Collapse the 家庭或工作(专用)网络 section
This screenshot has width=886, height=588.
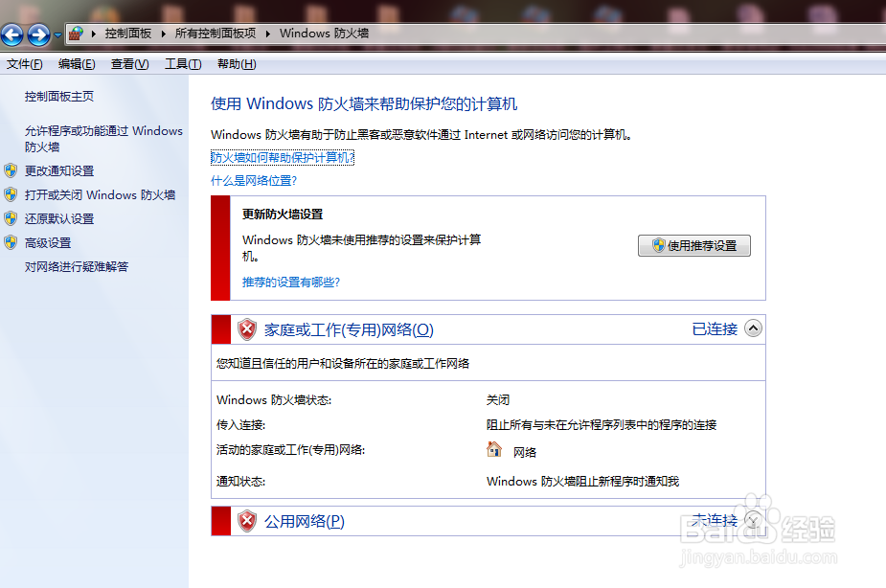[x=753, y=328]
